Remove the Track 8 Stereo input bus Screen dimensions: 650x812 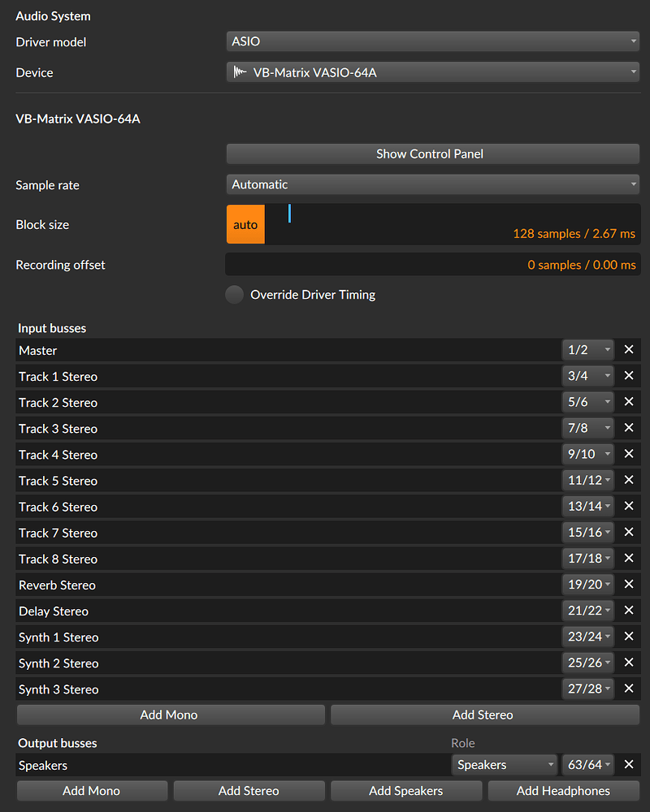tap(628, 558)
